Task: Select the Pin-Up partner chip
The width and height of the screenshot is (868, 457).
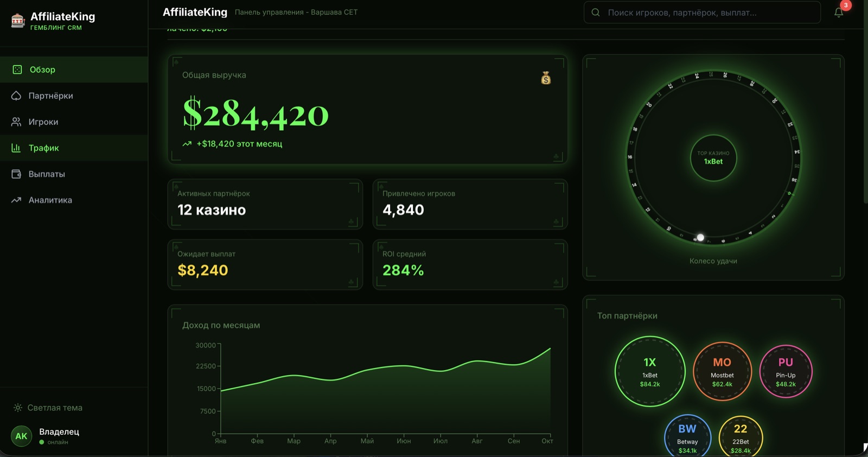Action: [786, 371]
